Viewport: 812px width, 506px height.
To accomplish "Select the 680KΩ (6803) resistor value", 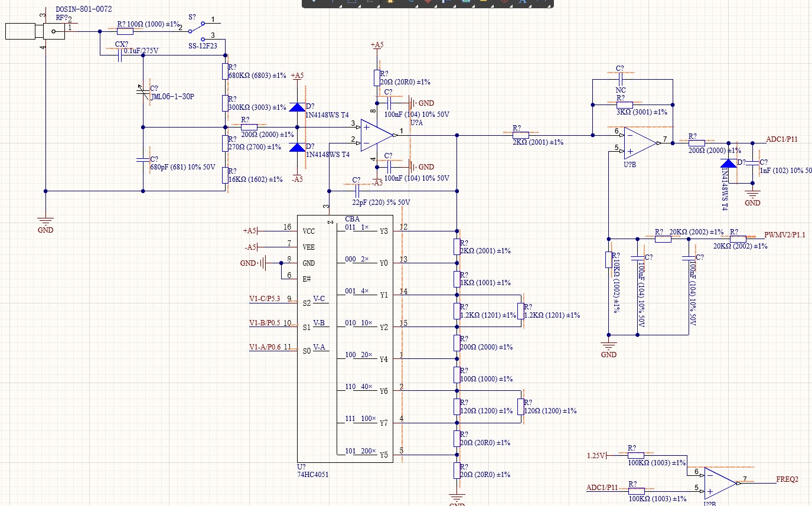I will coord(257,76).
